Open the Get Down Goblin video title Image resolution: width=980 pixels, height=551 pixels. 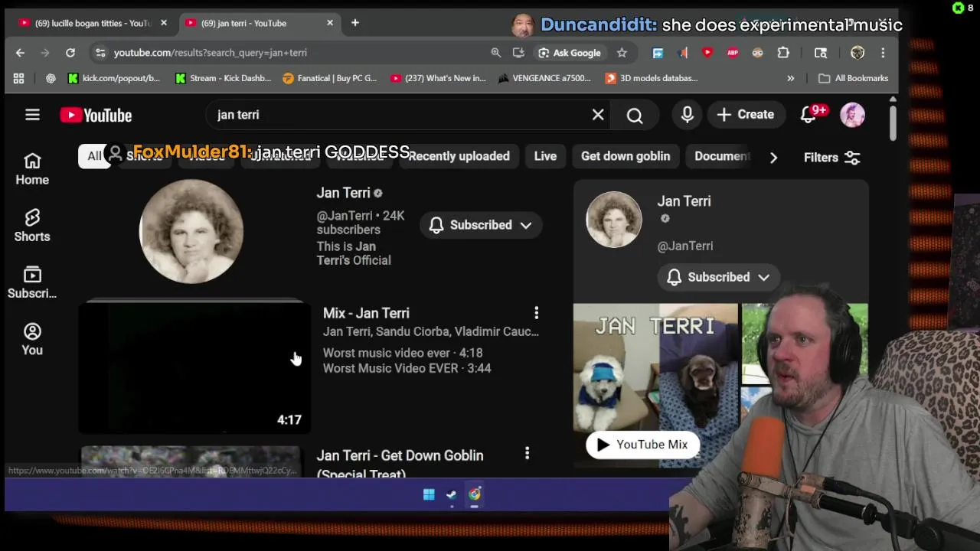[400, 464]
